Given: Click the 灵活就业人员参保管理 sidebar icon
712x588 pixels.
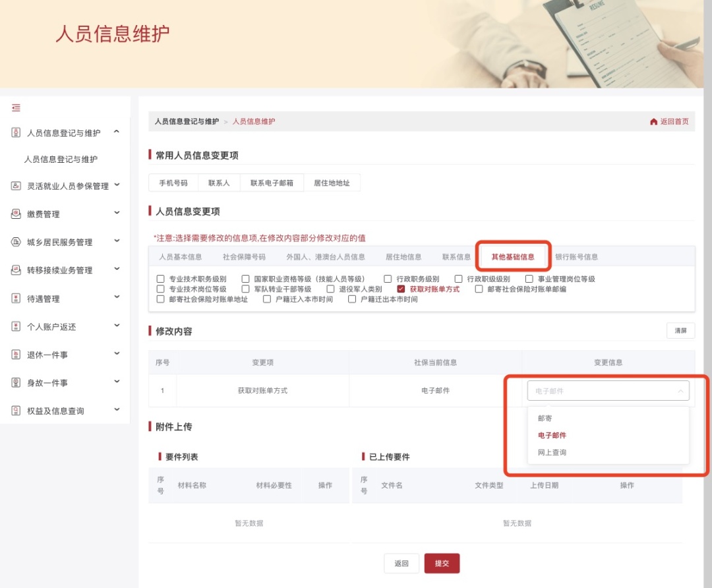Looking at the screenshot, I should [16, 185].
